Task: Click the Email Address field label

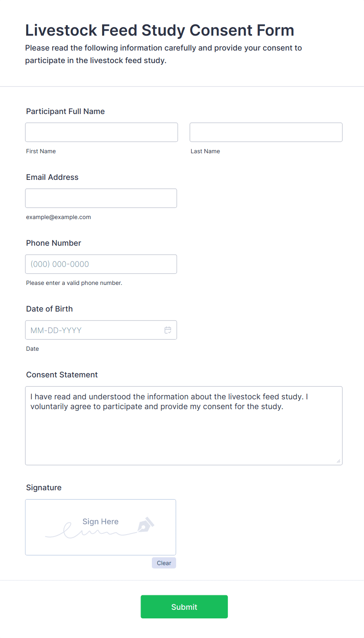Action: pyautogui.click(x=52, y=177)
